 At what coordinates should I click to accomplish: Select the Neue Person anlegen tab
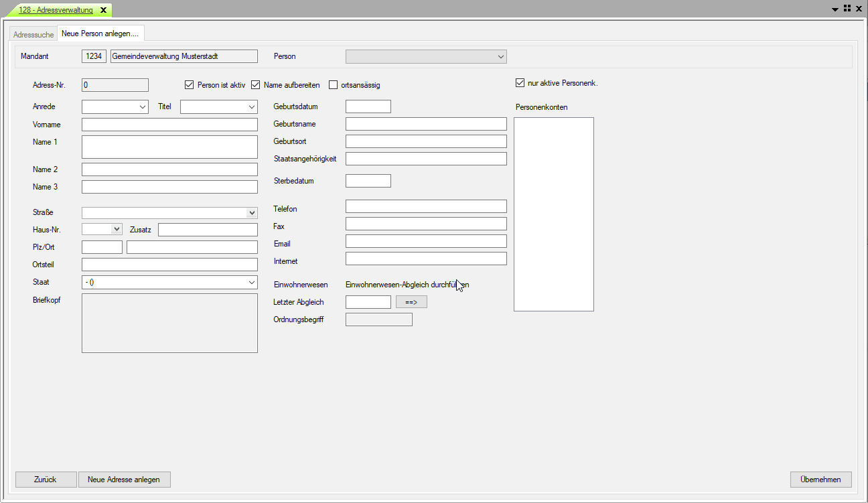[100, 33]
